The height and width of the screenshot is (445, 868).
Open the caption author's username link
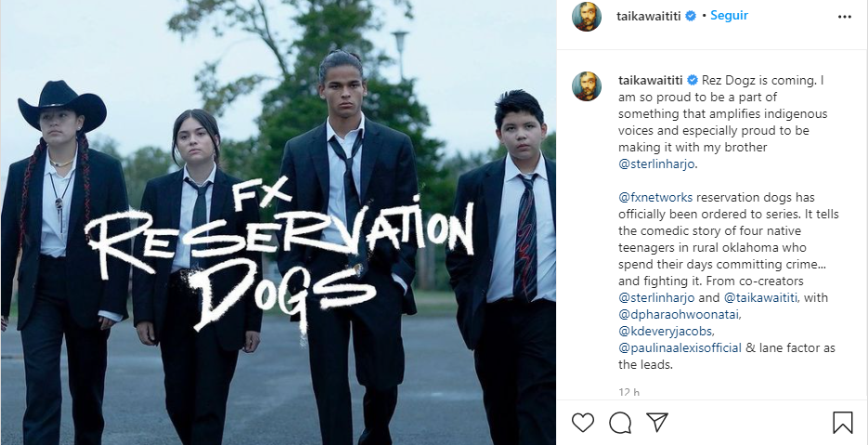(x=651, y=80)
